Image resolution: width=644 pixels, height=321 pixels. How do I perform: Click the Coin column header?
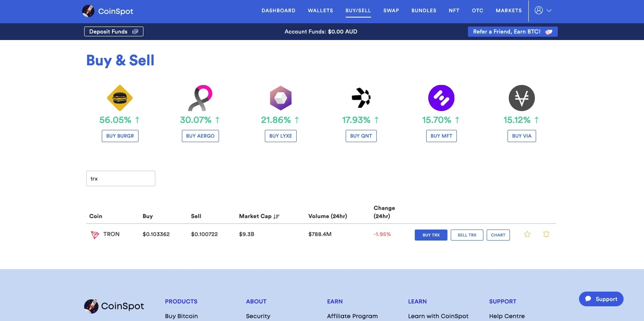click(96, 216)
